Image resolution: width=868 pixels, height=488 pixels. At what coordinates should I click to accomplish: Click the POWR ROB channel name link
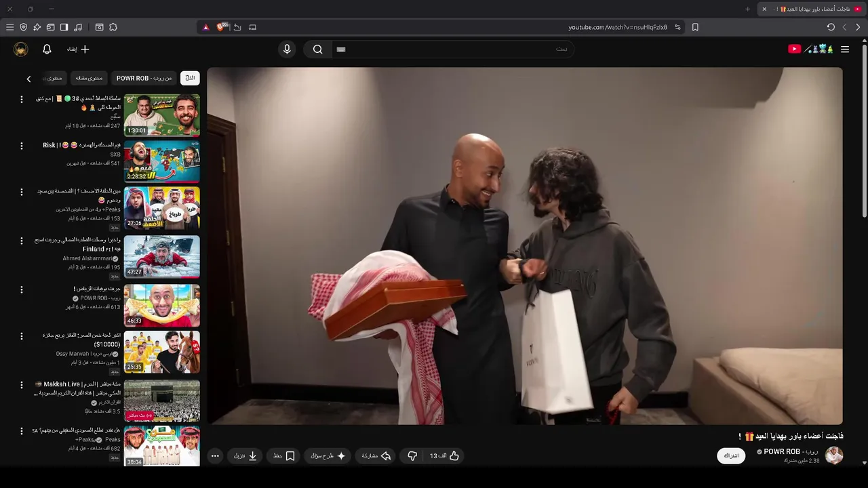pos(791,451)
